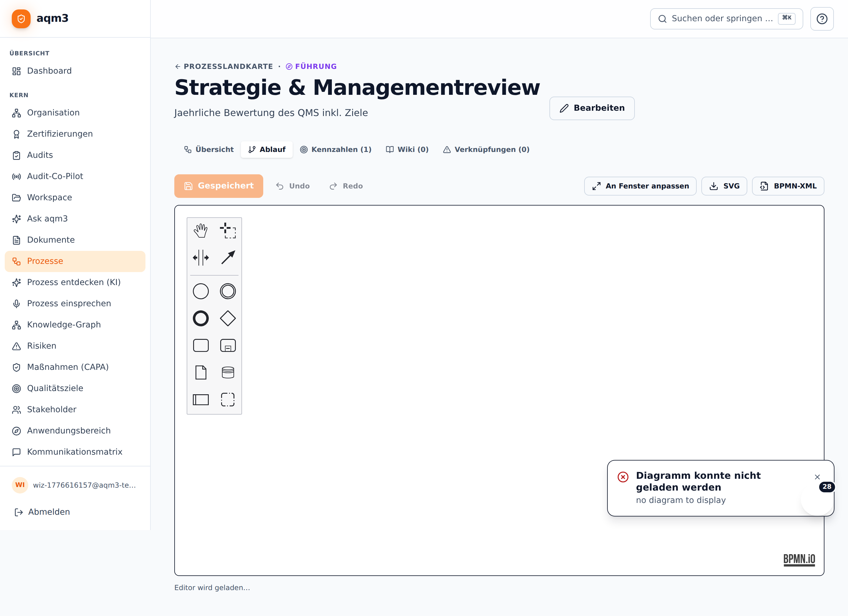Click the Führung category link
The width and height of the screenshot is (848, 616).
point(311,67)
